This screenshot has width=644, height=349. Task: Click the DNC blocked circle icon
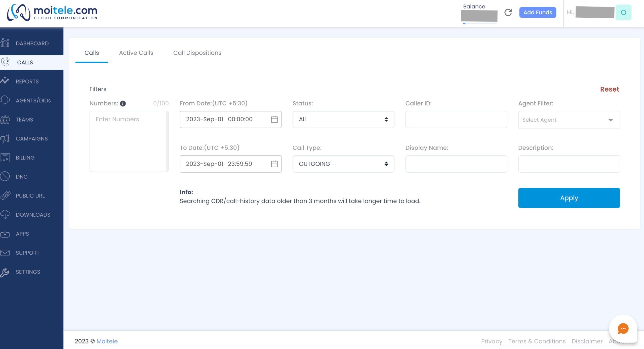[x=5, y=176]
